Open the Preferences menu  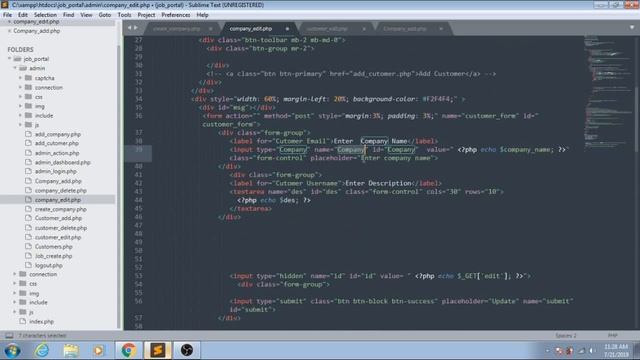(176, 15)
